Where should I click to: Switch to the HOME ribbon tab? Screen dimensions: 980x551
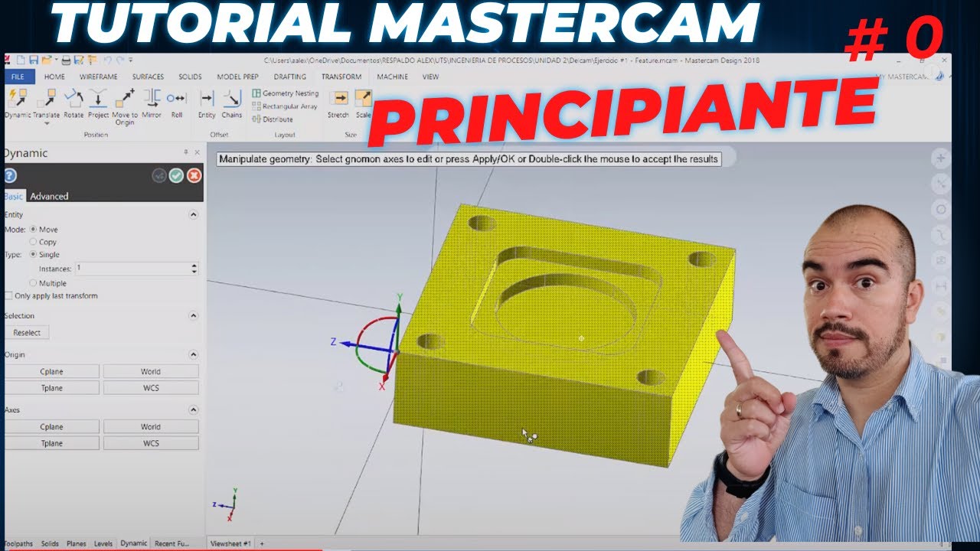tap(54, 77)
